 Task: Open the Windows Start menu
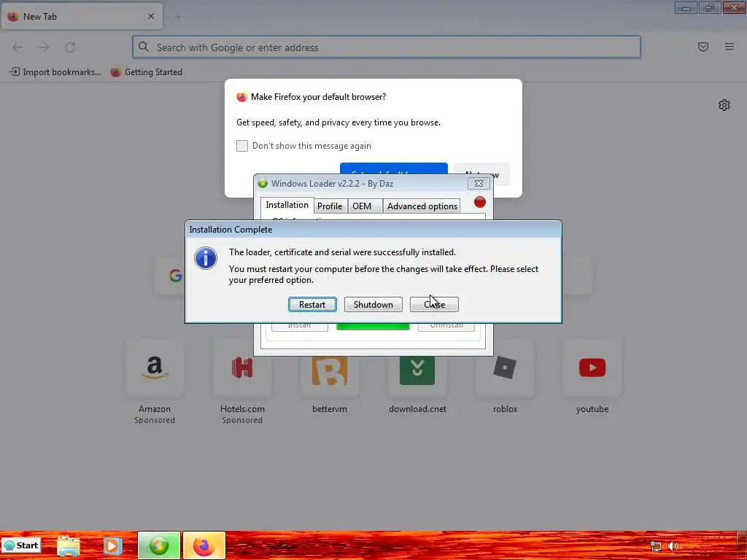(x=21, y=545)
